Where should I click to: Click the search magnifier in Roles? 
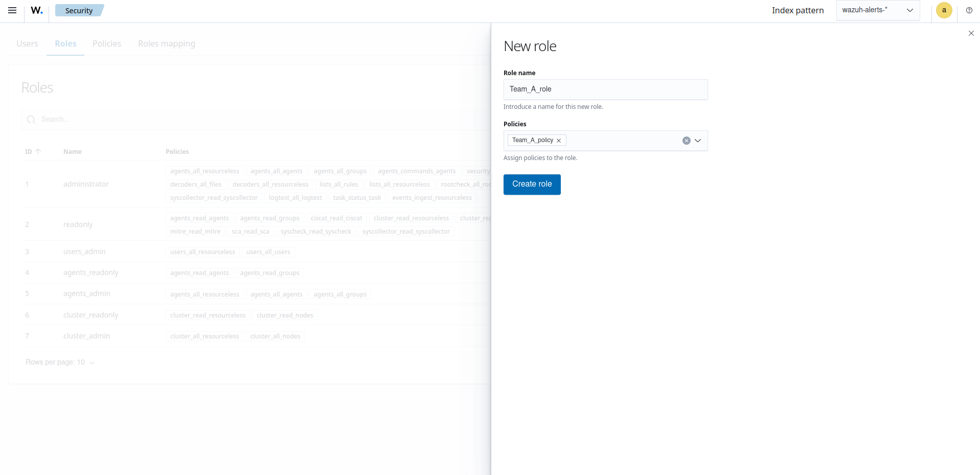[x=31, y=120]
